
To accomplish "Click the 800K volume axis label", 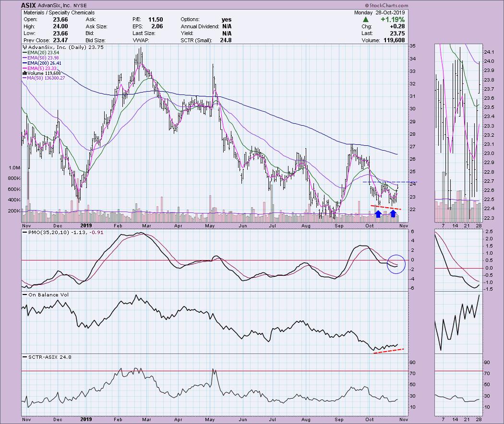I will [14, 178].
